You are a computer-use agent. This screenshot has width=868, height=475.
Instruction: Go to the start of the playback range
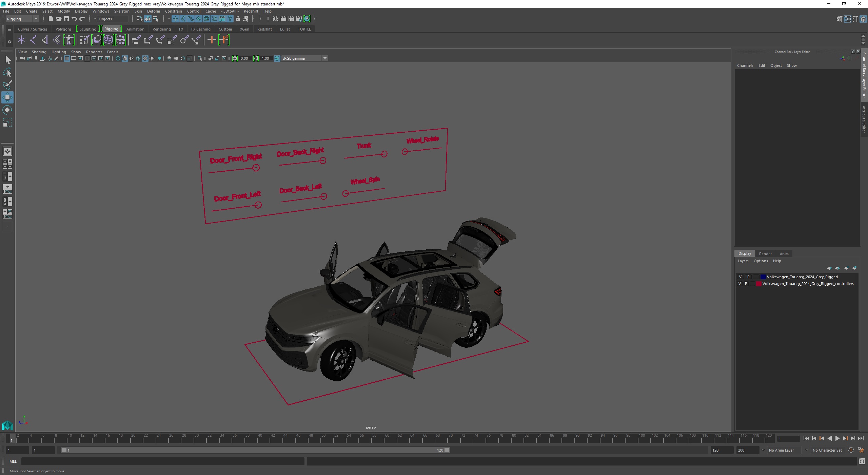click(x=806, y=439)
